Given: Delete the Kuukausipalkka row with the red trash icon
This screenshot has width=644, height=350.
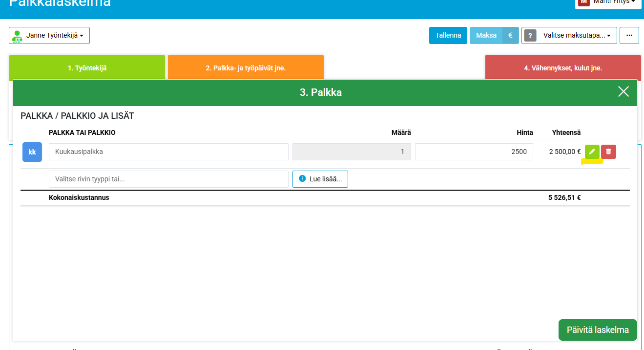Looking at the screenshot, I should click(608, 152).
